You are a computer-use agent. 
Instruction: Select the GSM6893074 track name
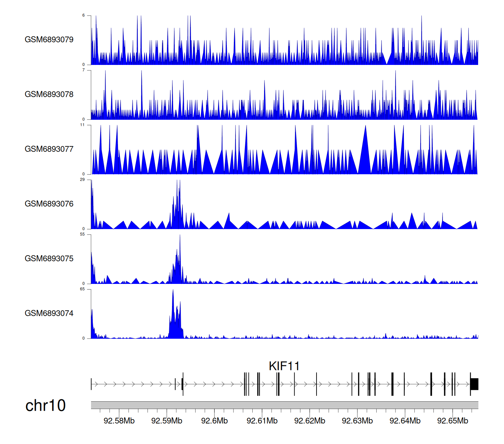[49, 313]
